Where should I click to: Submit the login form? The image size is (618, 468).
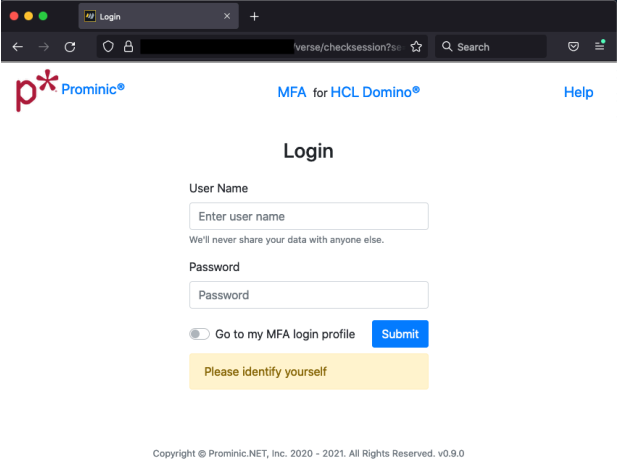click(x=400, y=334)
